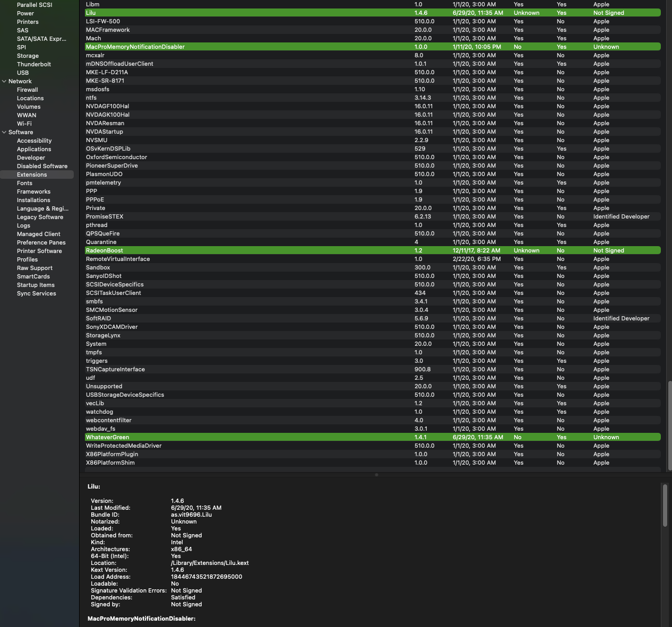Open Startup Items in sidebar
The height and width of the screenshot is (627, 672).
click(x=36, y=285)
